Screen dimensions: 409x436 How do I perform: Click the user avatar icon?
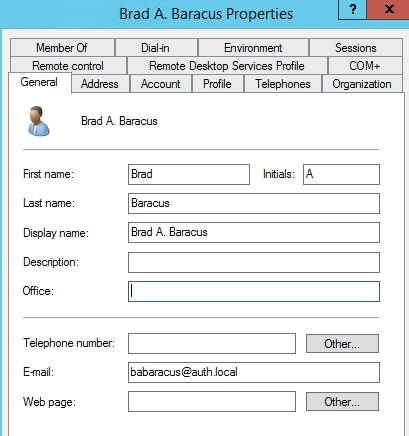[39, 121]
